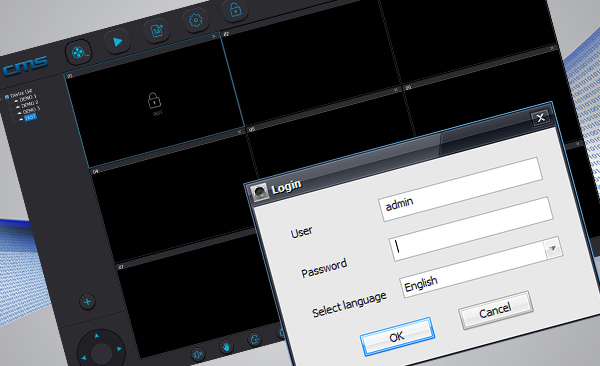Select DEMO 2 in device list

pos(29,105)
